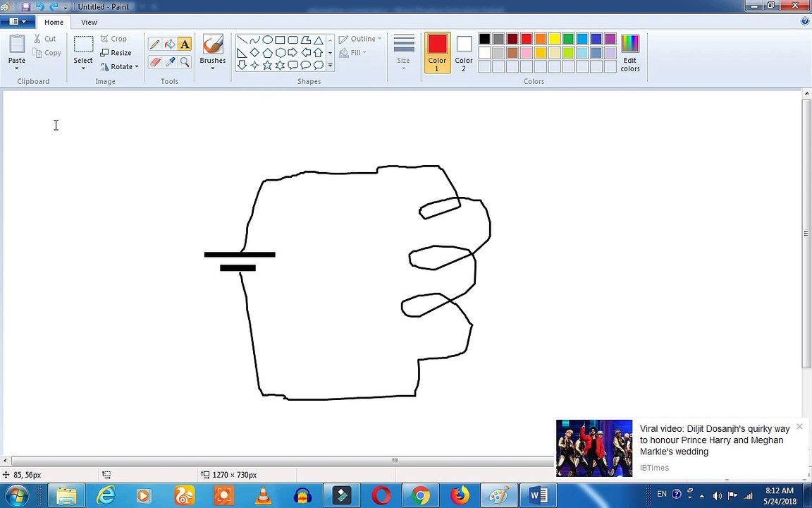Image resolution: width=812 pixels, height=508 pixels.
Task: Activate the Color 1 foreground selector
Action: [x=437, y=53]
